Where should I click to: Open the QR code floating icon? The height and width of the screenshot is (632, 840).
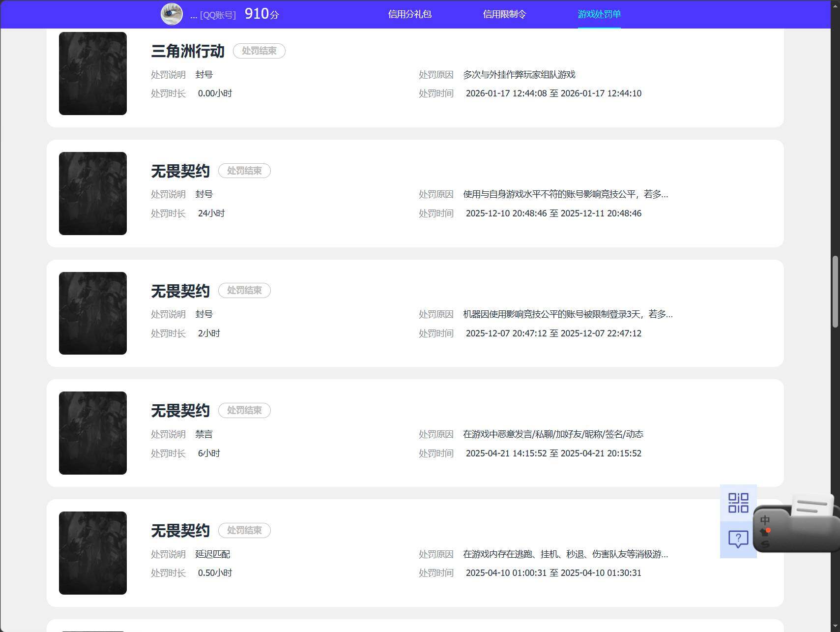(x=738, y=503)
